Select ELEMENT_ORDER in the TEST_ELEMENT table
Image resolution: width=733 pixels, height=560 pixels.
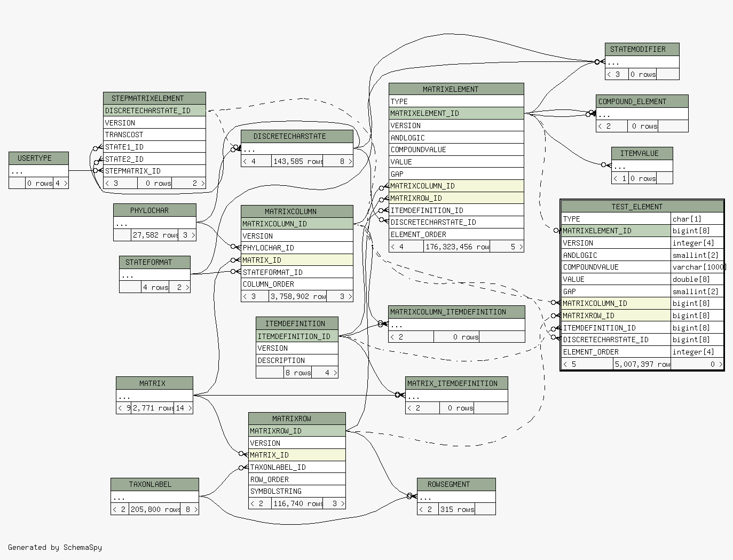(x=616, y=352)
